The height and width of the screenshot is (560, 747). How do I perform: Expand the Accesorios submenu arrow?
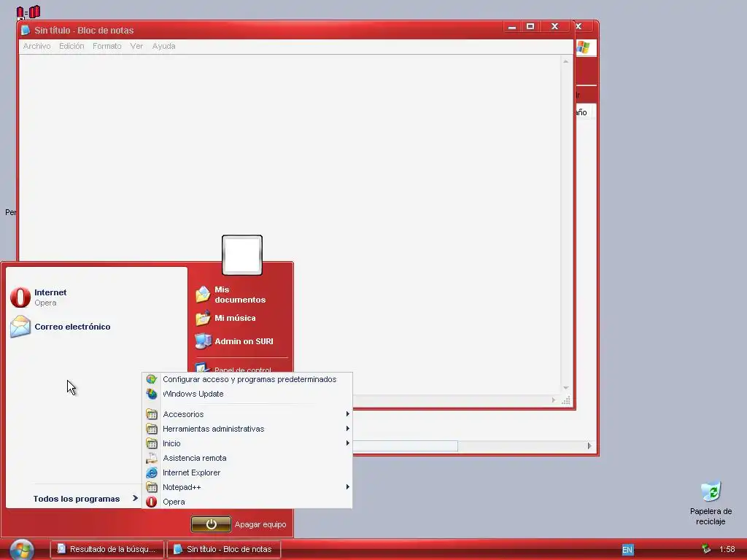point(347,414)
